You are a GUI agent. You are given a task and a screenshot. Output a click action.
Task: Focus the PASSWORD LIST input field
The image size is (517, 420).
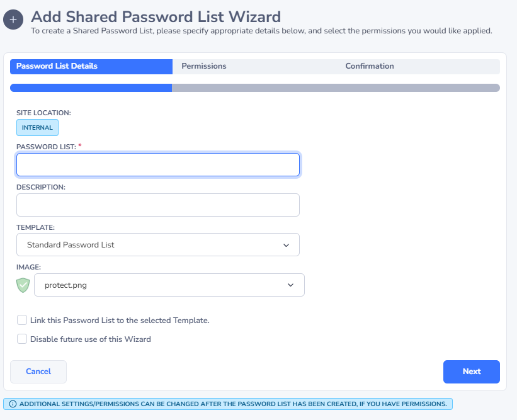pyautogui.click(x=157, y=164)
